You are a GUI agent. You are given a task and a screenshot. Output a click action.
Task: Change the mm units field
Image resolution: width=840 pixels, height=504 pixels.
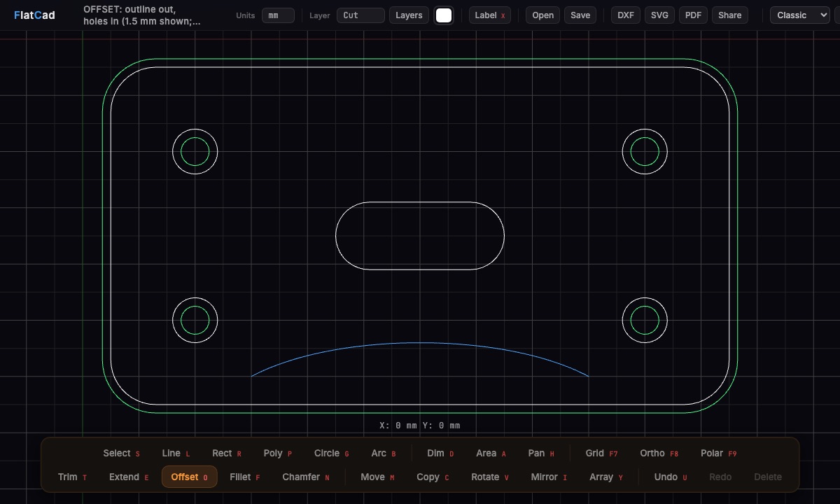tap(278, 15)
